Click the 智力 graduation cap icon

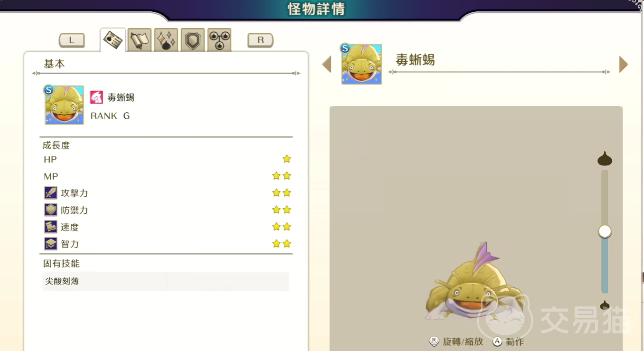(51, 244)
